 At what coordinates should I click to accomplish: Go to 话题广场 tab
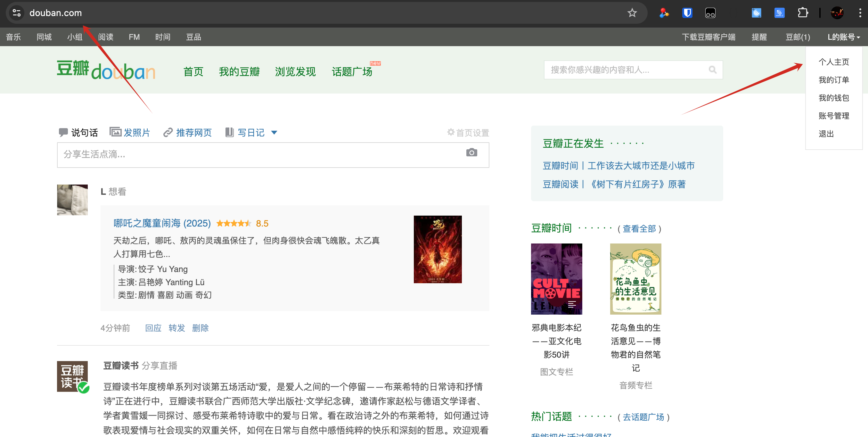click(352, 71)
